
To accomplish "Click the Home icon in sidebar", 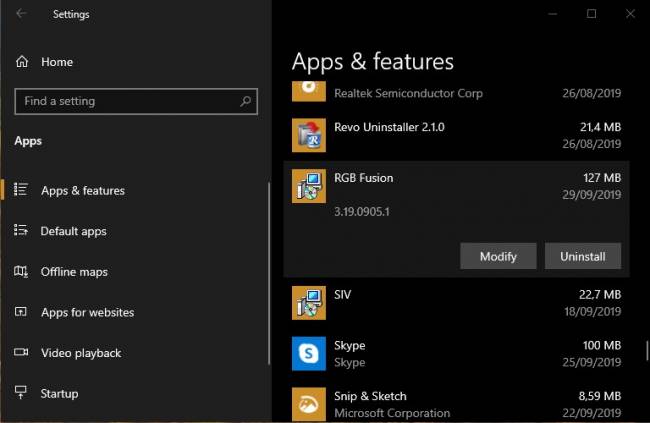I will coord(22,62).
